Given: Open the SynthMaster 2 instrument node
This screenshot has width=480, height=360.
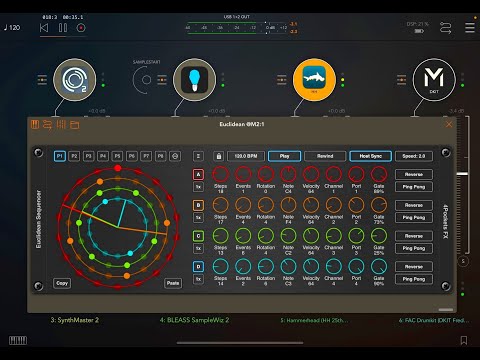Looking at the screenshot, I should click(75, 80).
